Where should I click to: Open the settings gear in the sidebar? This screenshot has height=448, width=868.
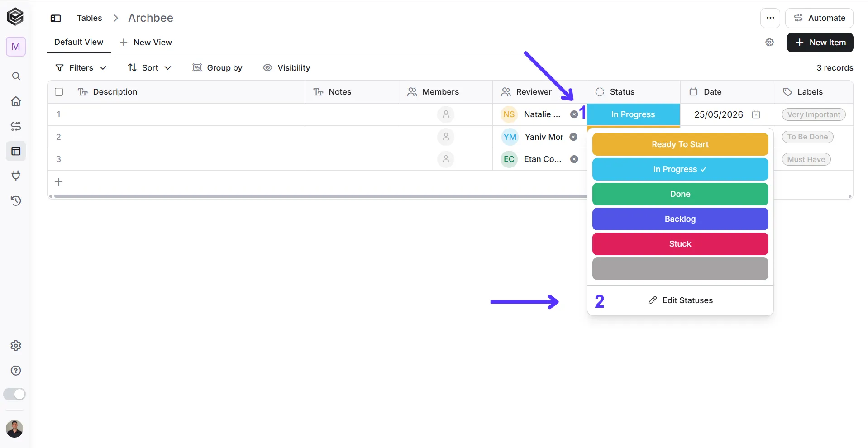[x=16, y=346]
